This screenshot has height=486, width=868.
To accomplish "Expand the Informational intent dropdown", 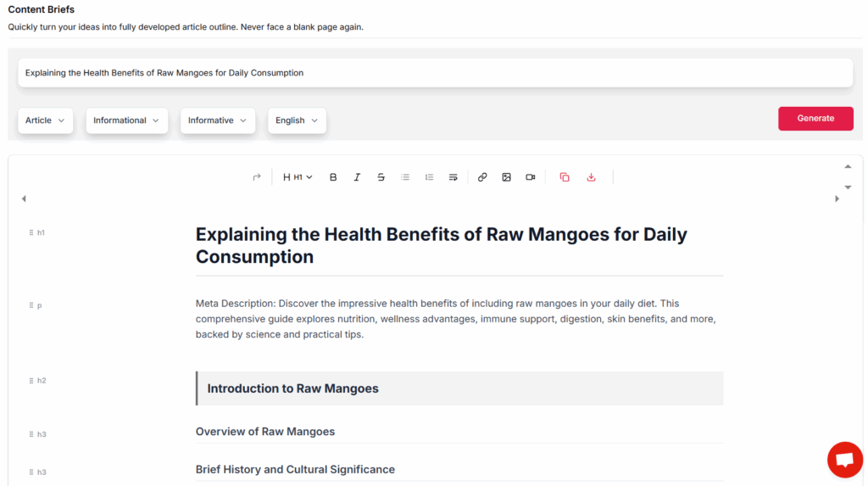I will click(x=126, y=120).
